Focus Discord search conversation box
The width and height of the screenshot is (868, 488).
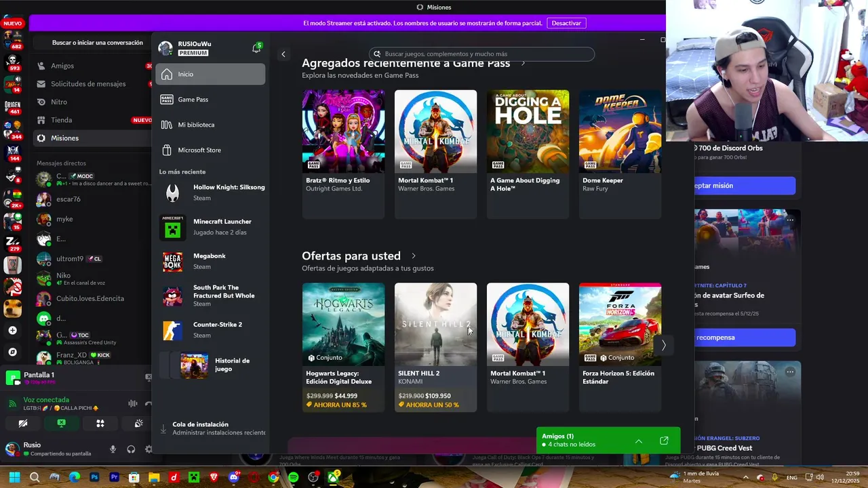coord(93,43)
